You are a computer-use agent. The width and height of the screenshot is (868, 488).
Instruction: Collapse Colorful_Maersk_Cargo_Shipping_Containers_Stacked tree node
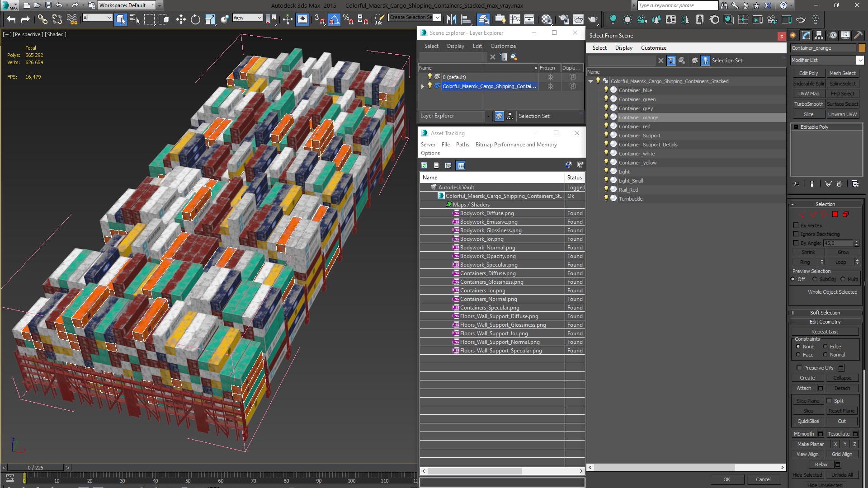pyautogui.click(x=590, y=81)
